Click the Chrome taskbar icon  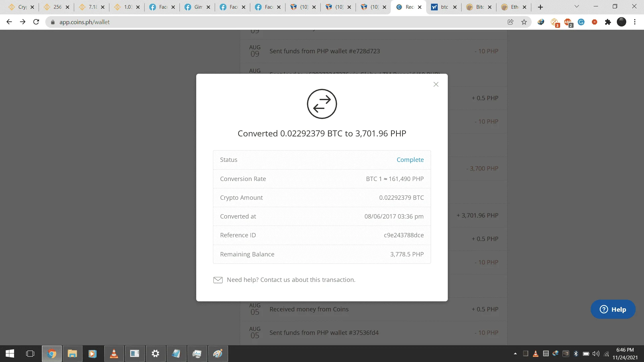(x=52, y=354)
